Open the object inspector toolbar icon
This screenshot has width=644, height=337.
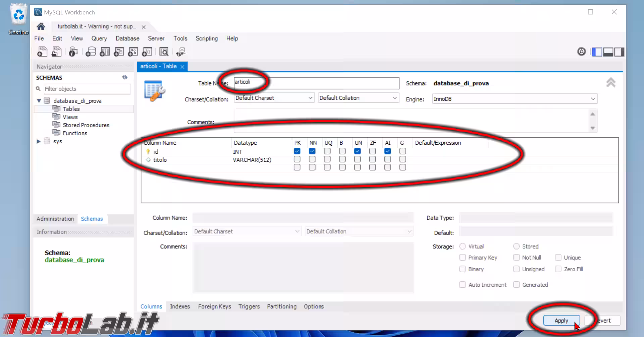(73, 52)
